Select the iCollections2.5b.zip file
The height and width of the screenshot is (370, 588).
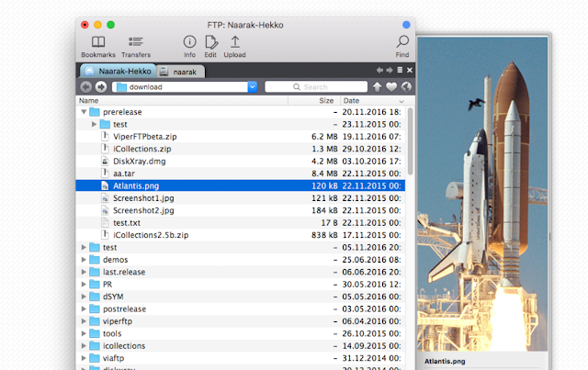151,235
